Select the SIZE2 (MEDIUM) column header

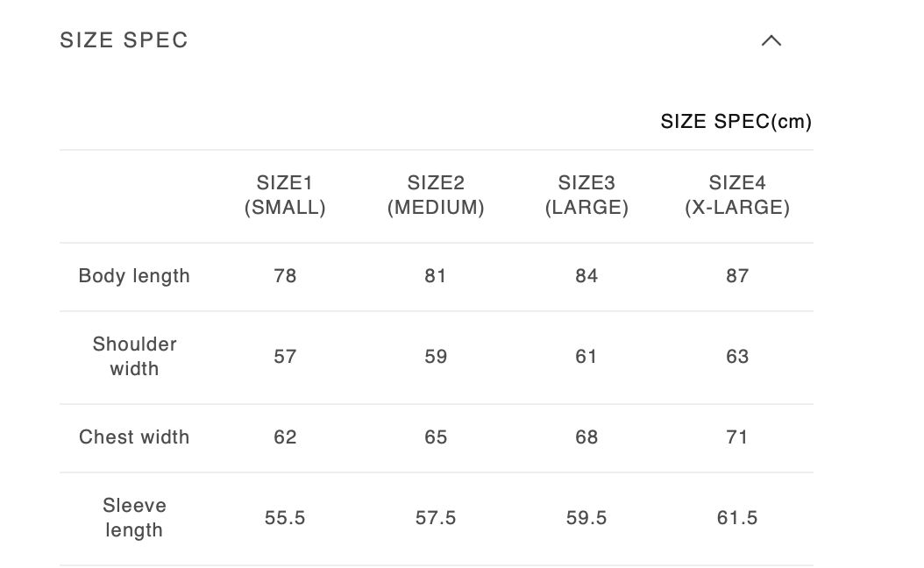point(436,195)
